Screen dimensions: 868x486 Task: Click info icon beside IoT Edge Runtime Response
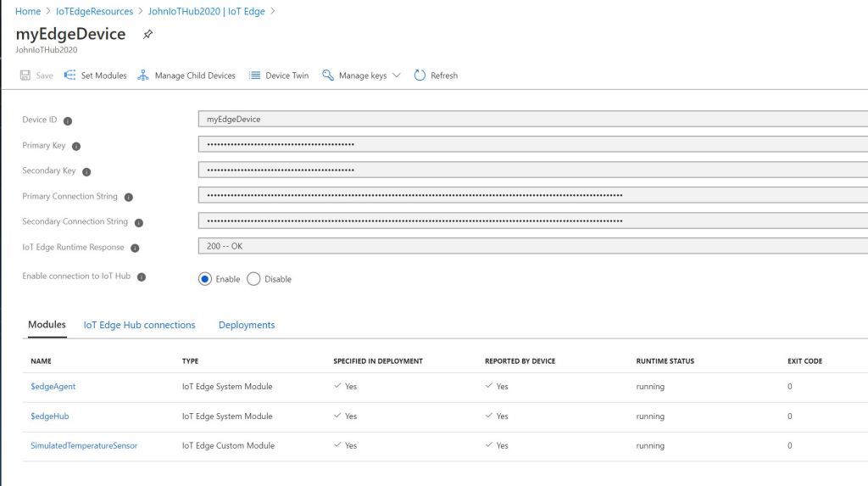[x=135, y=248]
